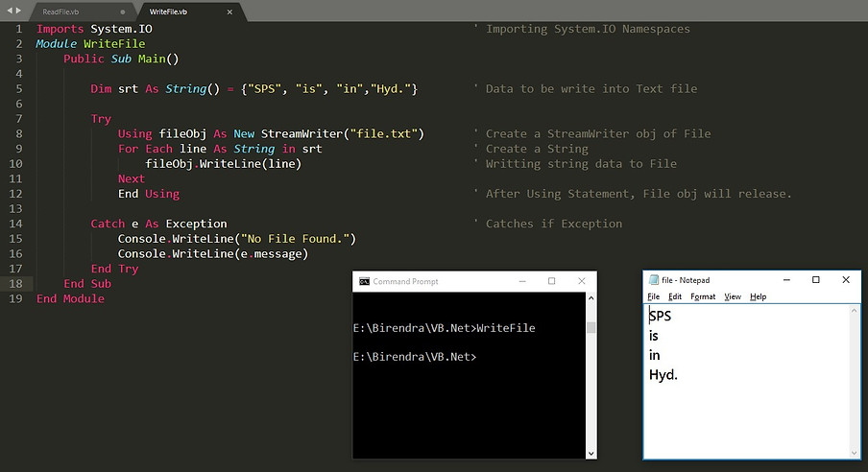
Task: Click Notepad scrollbar down arrow
Action: 855,453
